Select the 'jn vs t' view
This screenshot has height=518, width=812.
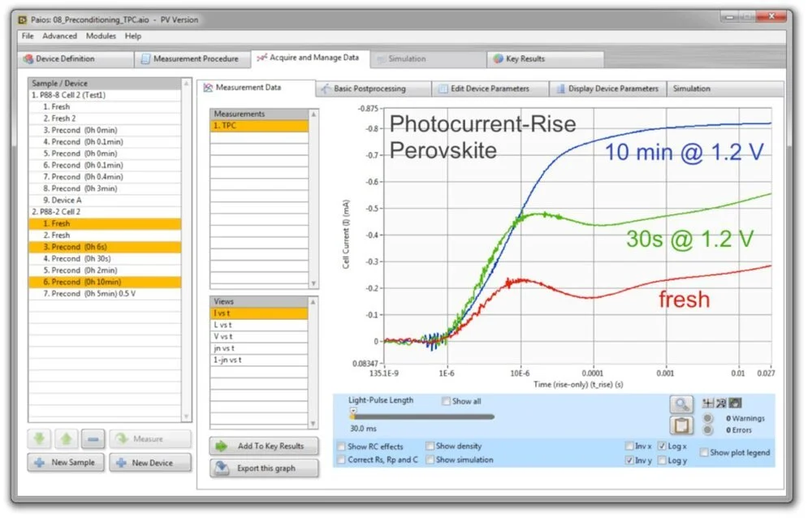[x=260, y=348]
